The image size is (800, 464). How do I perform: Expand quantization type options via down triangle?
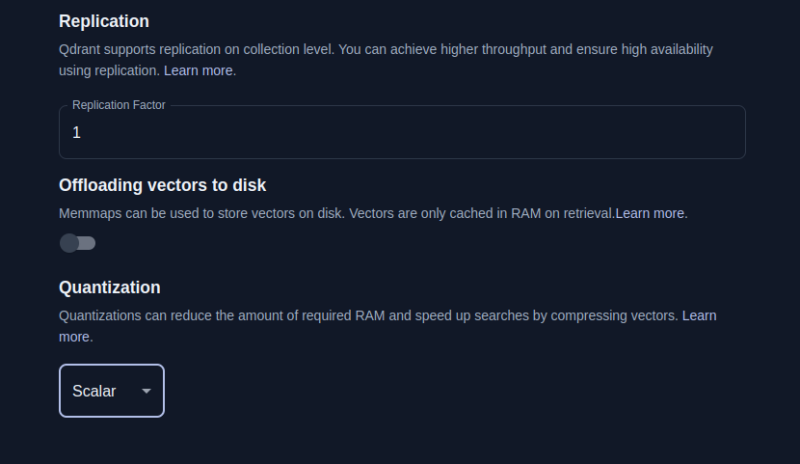coord(146,391)
